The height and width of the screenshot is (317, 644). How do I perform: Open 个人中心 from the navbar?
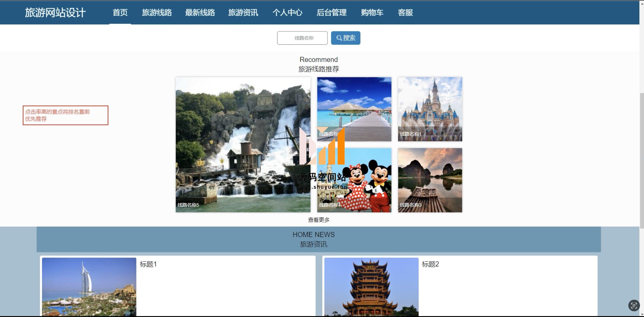pos(287,13)
